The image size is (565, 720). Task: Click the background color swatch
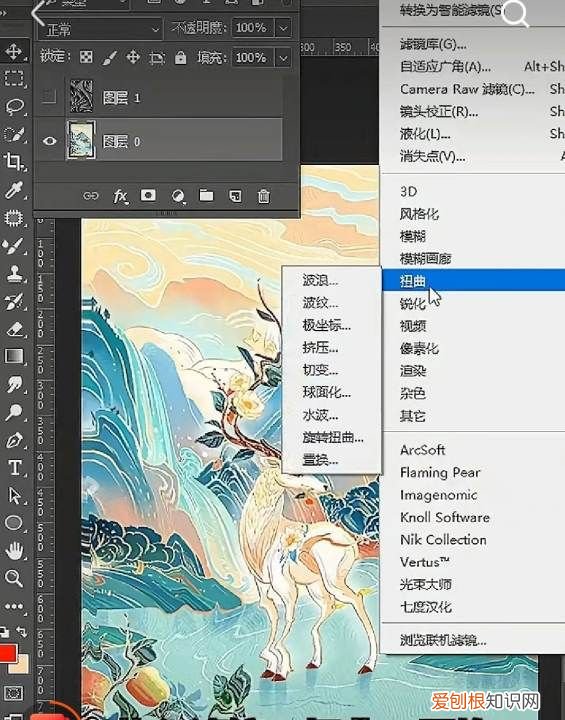pos(22,666)
